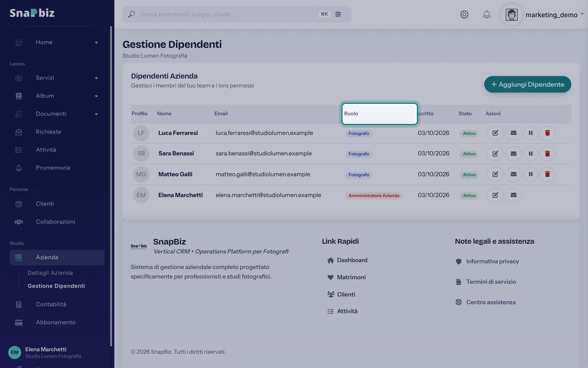Delete Luca Ferraresi from employees

547,133
